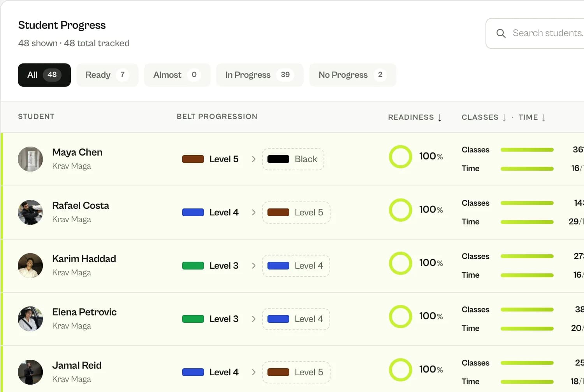Click the black belt swatch for Maya Chen

click(278, 159)
